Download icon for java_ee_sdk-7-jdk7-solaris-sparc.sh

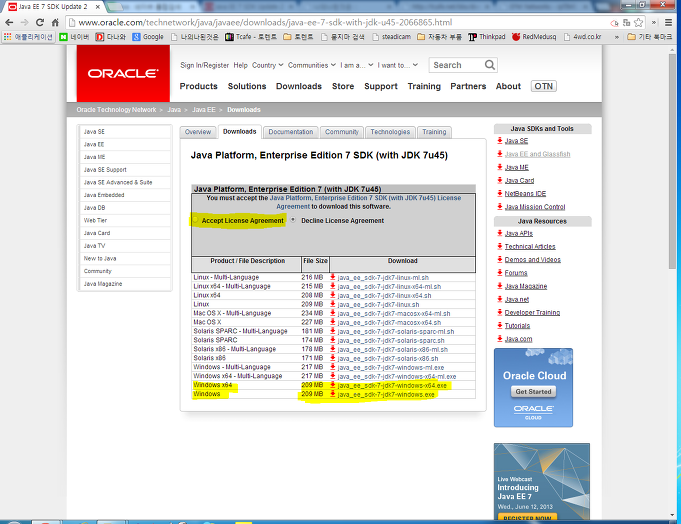click(333, 340)
